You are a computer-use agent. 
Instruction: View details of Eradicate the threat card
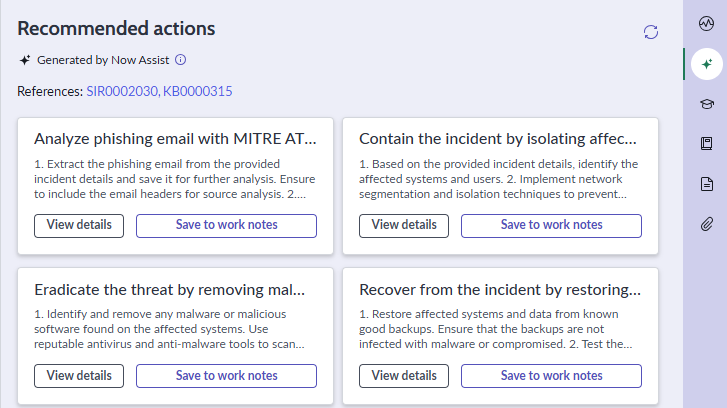[79, 376]
